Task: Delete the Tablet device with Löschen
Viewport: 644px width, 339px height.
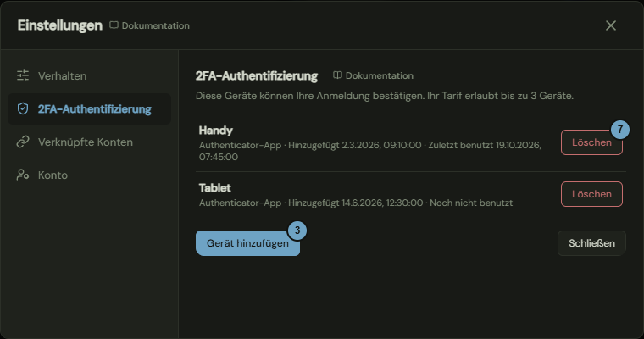Action: (x=591, y=194)
